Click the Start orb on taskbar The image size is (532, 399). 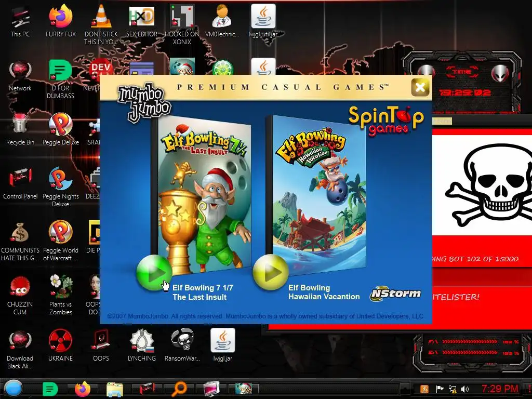[x=13, y=389]
